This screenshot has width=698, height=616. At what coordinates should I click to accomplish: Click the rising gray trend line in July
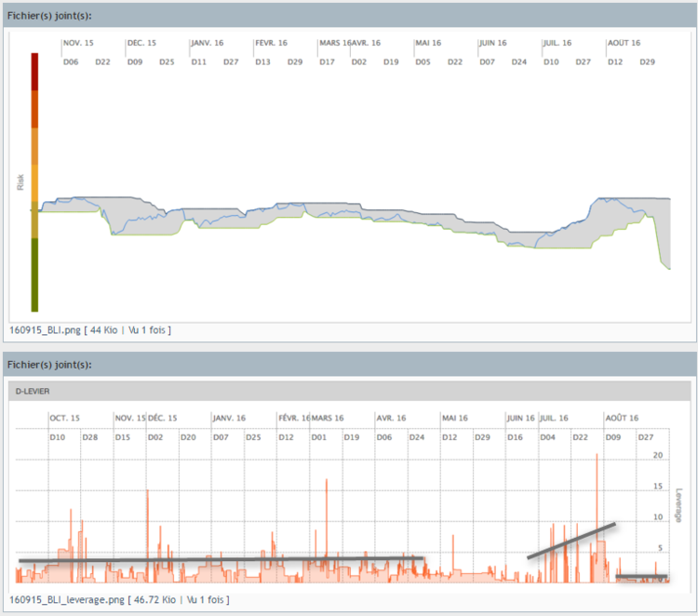pos(571,541)
